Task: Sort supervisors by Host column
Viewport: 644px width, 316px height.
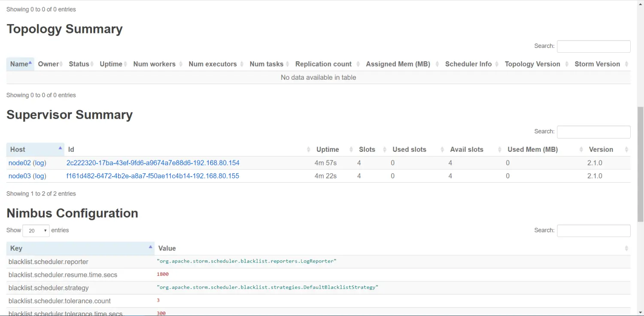Action: tap(35, 150)
